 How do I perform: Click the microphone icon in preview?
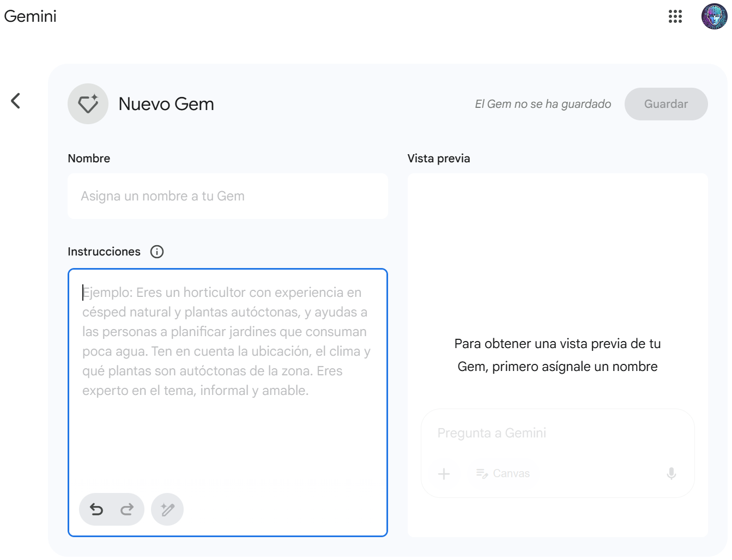coord(671,474)
